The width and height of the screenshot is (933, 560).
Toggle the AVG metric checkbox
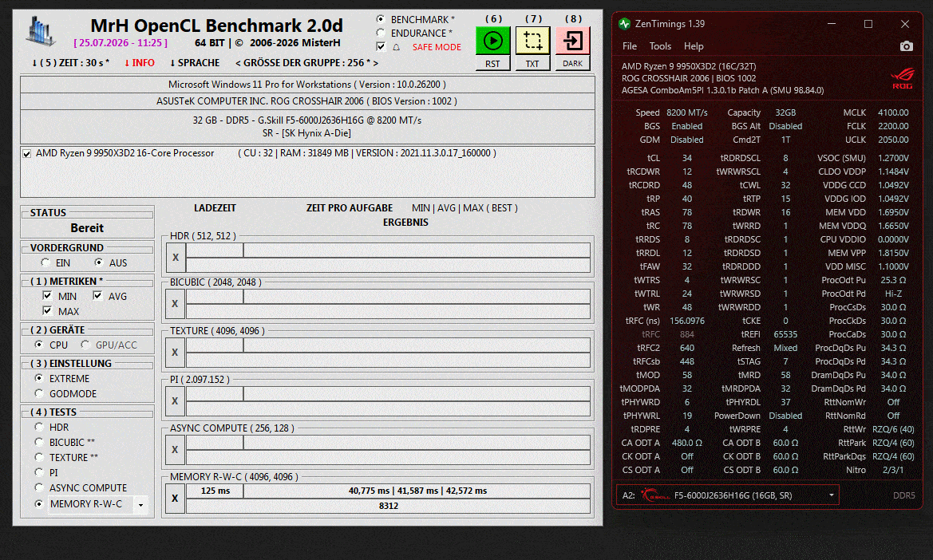tap(97, 295)
